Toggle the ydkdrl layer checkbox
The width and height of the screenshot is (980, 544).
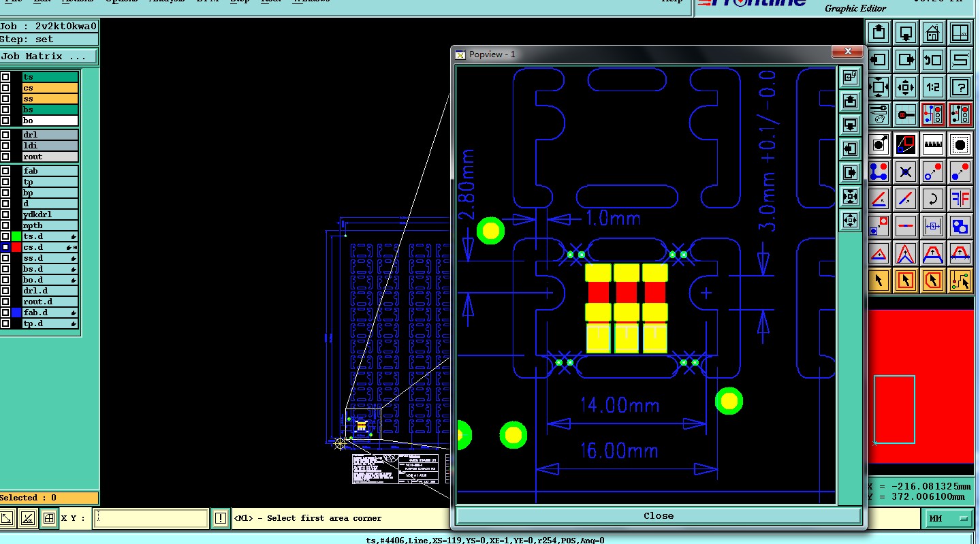click(5, 214)
